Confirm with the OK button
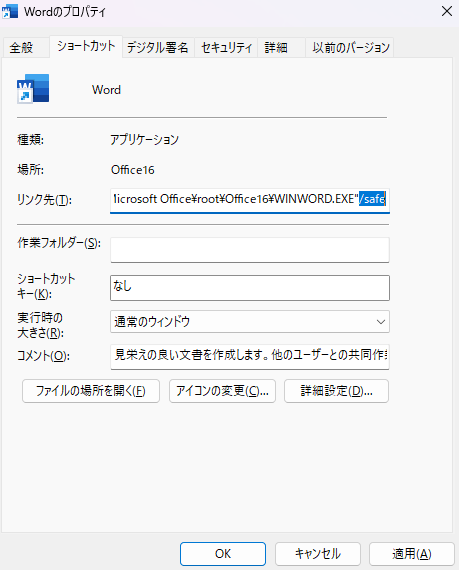 pos(223,554)
